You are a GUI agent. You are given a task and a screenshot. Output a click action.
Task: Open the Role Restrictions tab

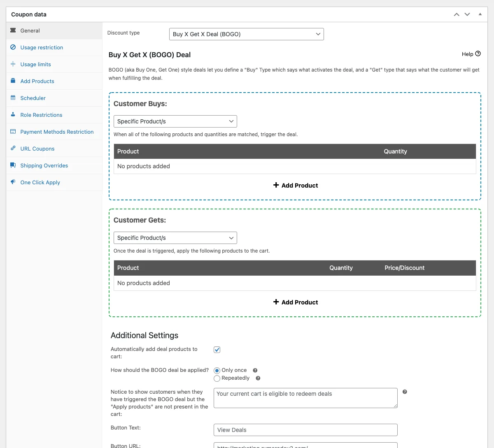click(54, 115)
